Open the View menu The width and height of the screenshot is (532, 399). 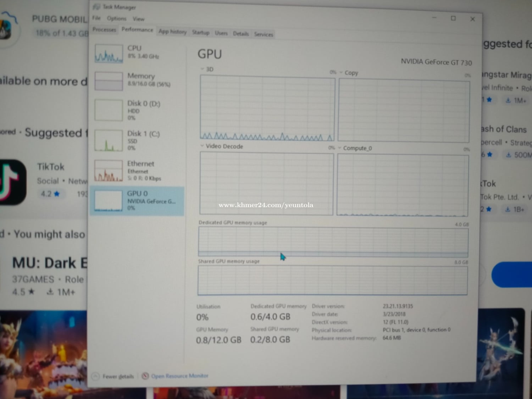coord(139,19)
